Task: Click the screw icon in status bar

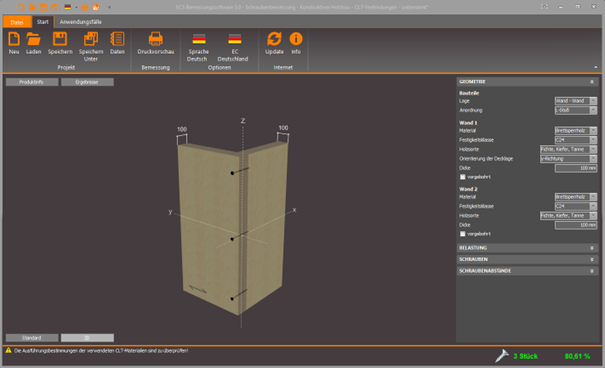Action: pyautogui.click(x=502, y=356)
